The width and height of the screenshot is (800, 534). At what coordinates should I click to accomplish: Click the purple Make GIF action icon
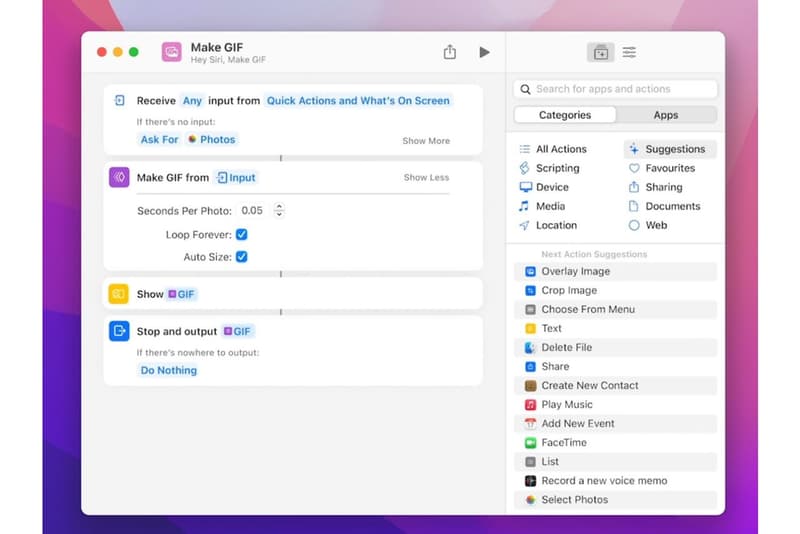pos(119,177)
